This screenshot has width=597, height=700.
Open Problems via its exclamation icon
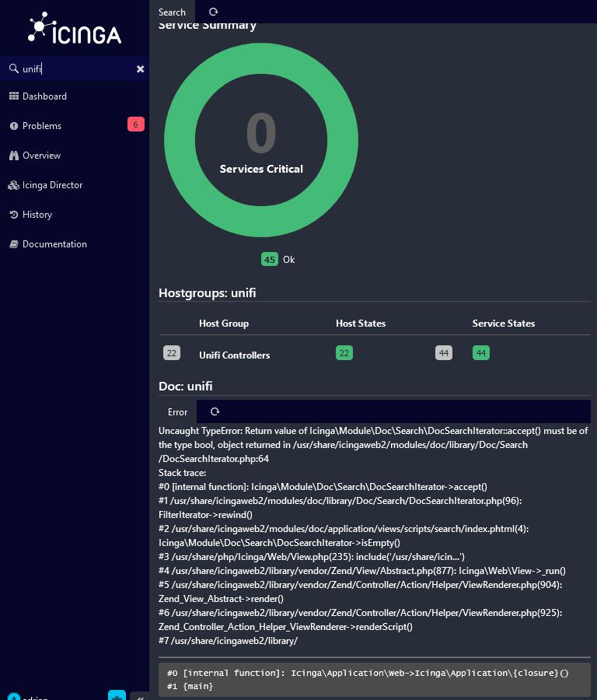(x=14, y=125)
